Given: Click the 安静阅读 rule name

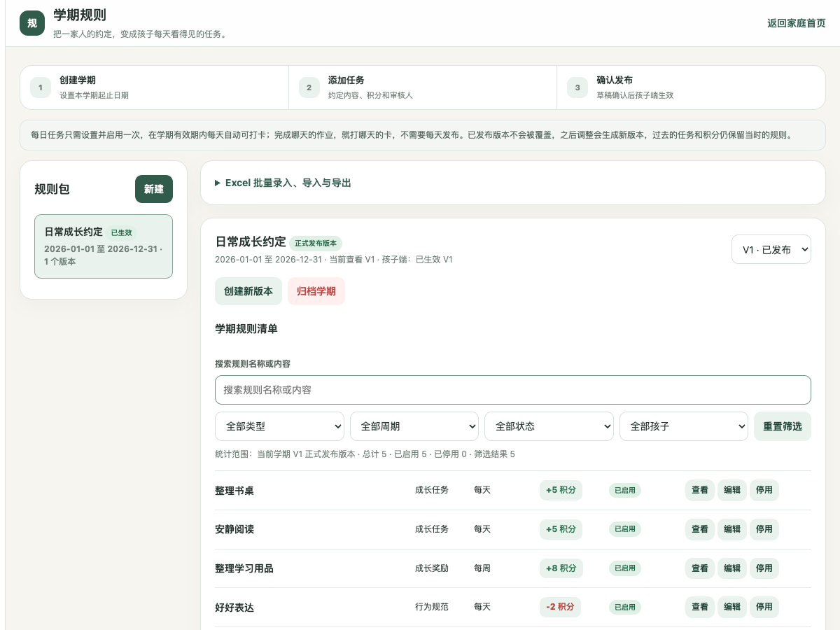Looking at the screenshot, I should tap(234, 530).
